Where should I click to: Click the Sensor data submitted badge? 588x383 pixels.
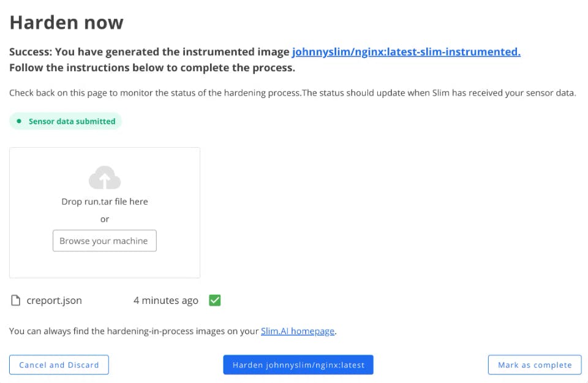(66, 121)
